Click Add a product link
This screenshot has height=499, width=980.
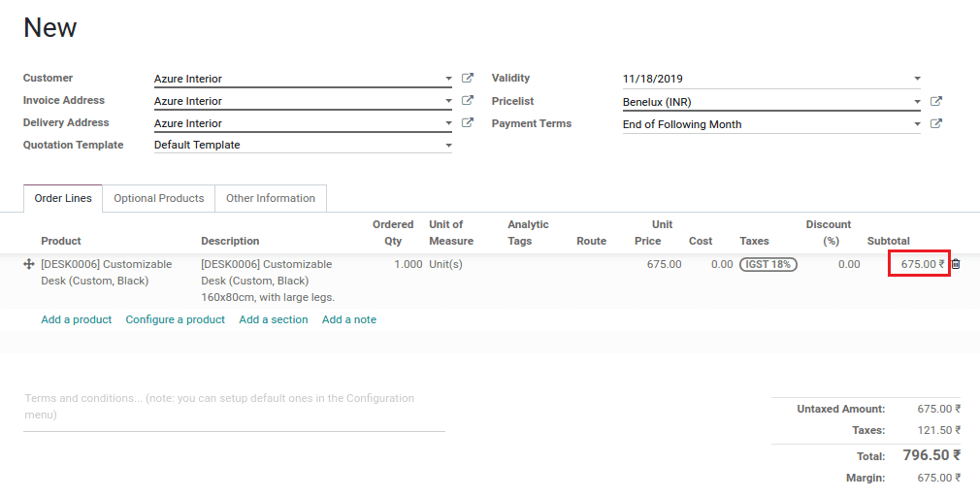click(77, 319)
